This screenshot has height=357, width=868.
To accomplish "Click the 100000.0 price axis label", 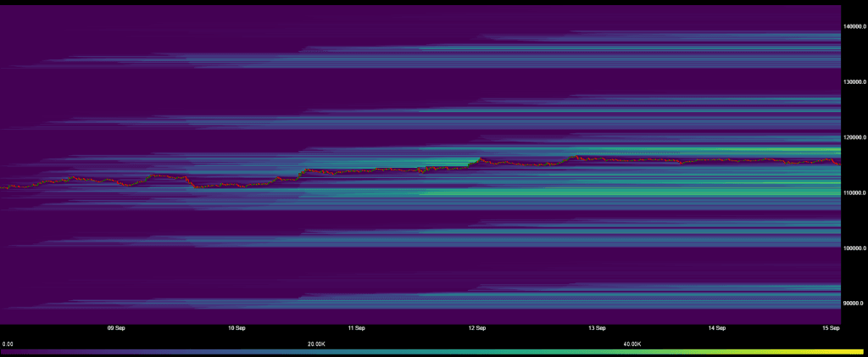I will point(854,248).
